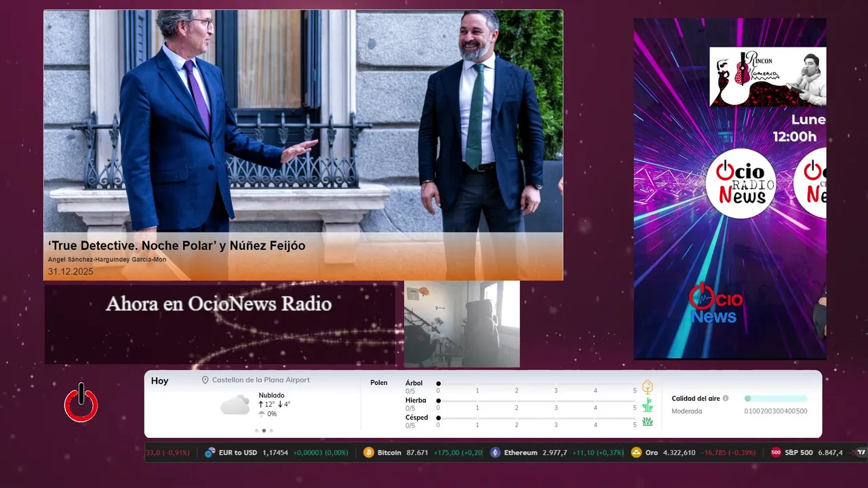Viewport: 868px width, 488px height.
Task: Click the cloudy weather icon
Action: (235, 405)
